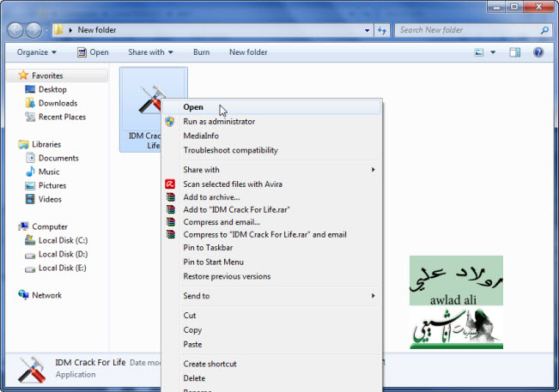Open Downloads label in Favorites
559x392 pixels.
click(58, 103)
